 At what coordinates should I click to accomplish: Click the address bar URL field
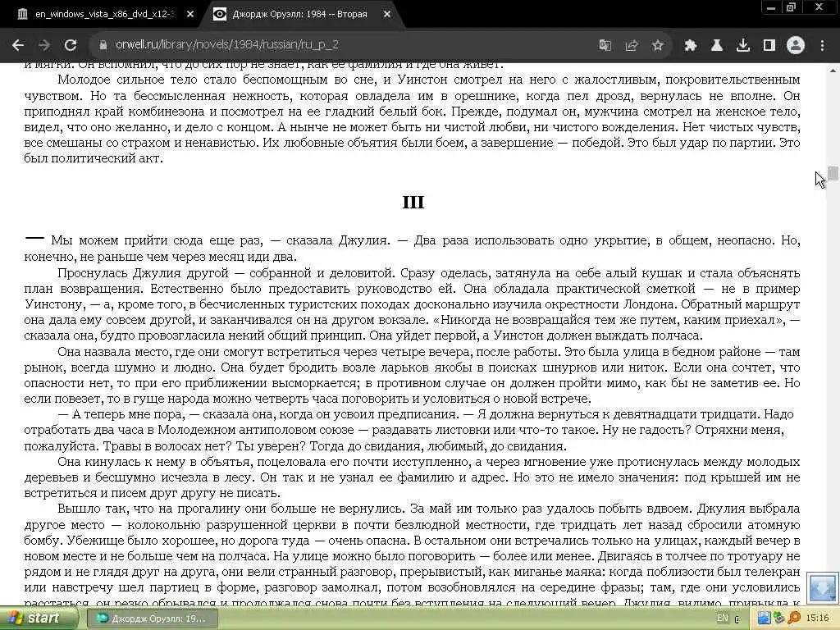343,45
